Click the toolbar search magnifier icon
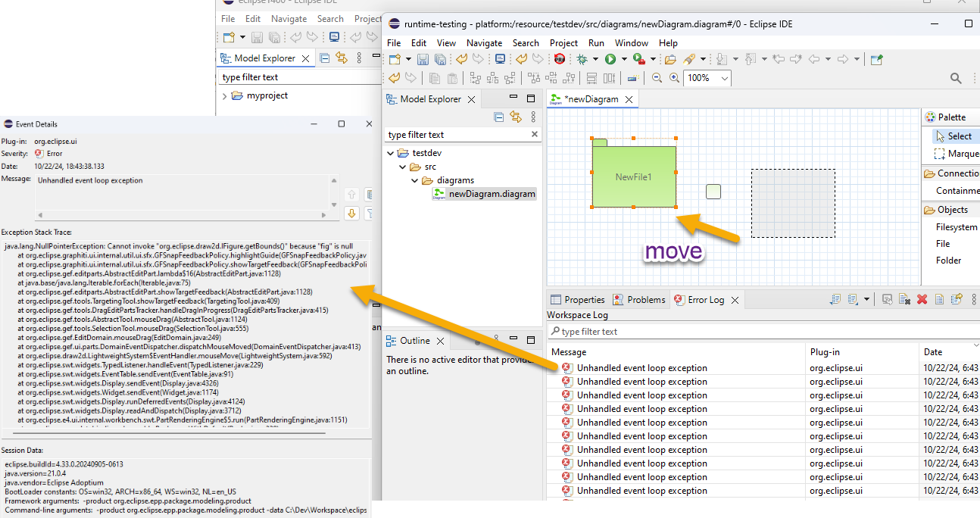This screenshot has width=980, height=518. point(956,78)
